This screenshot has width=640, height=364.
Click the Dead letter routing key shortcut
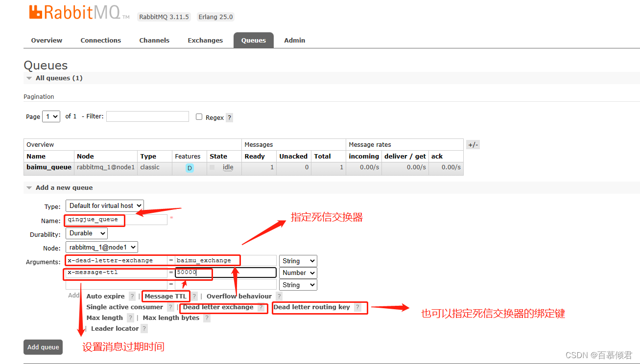[x=311, y=307]
